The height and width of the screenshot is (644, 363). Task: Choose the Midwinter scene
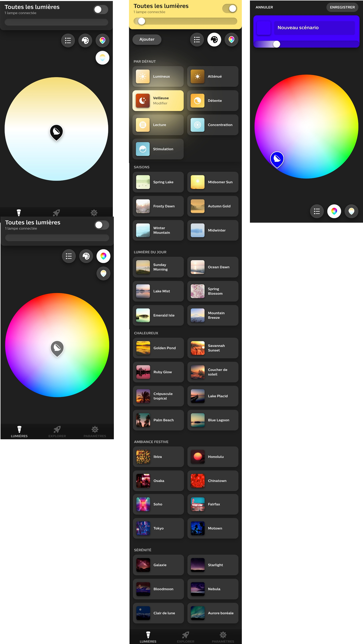coord(213,230)
